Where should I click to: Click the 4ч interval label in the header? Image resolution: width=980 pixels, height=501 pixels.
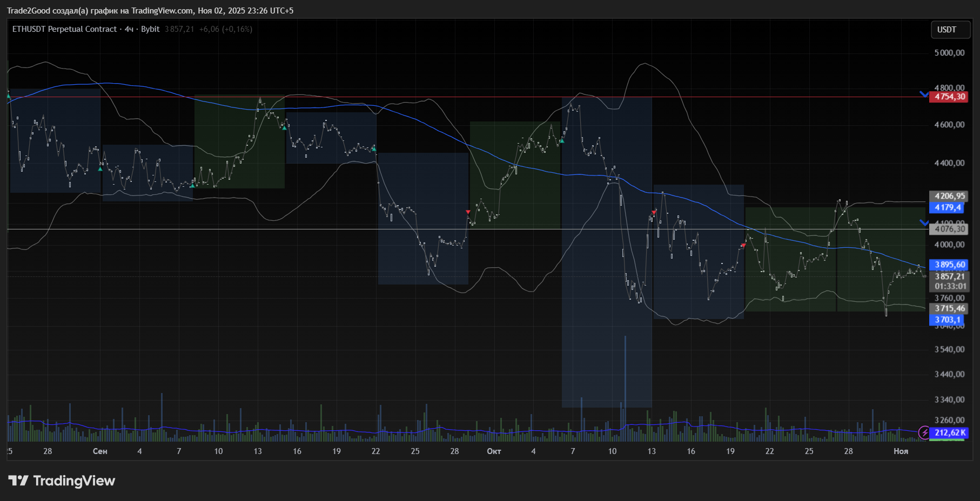point(129,29)
